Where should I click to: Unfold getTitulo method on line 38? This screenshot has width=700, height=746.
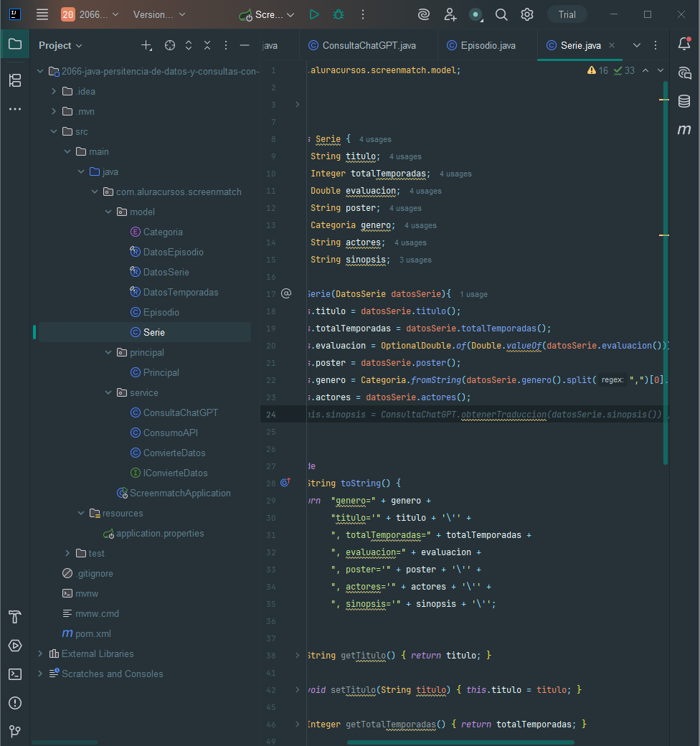click(297, 655)
